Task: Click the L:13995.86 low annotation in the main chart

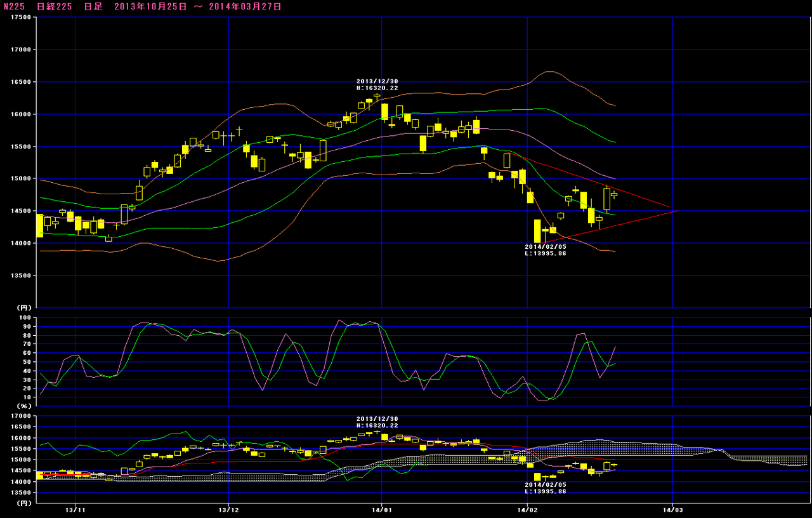Action: (x=546, y=253)
